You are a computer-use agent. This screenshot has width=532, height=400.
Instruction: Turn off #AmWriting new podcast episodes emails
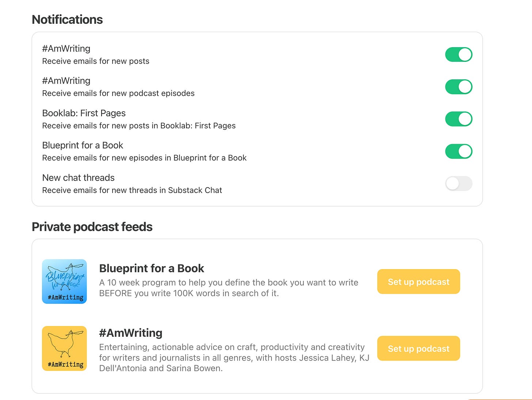[459, 87]
